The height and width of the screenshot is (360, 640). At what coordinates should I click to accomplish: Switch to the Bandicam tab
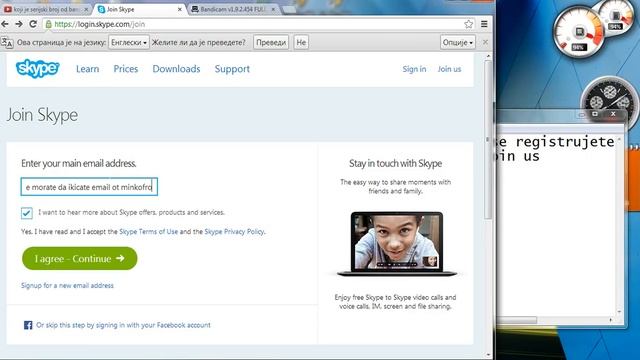tap(233, 9)
